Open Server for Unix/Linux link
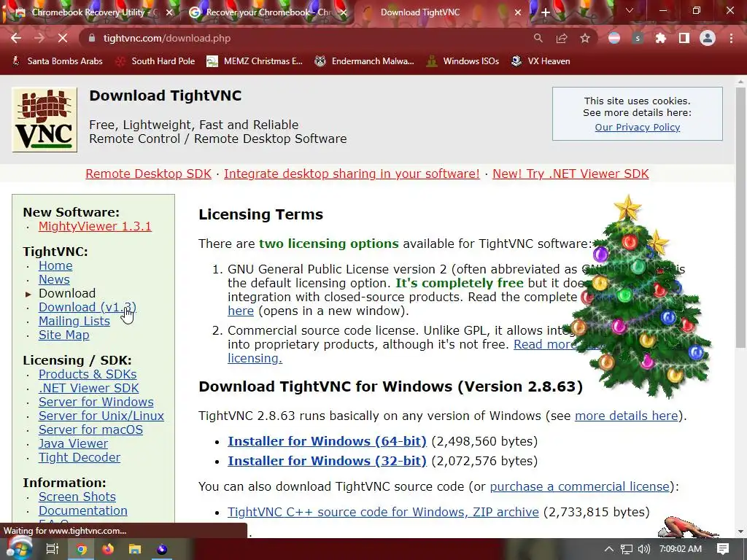This screenshot has height=560, width=747. click(101, 416)
